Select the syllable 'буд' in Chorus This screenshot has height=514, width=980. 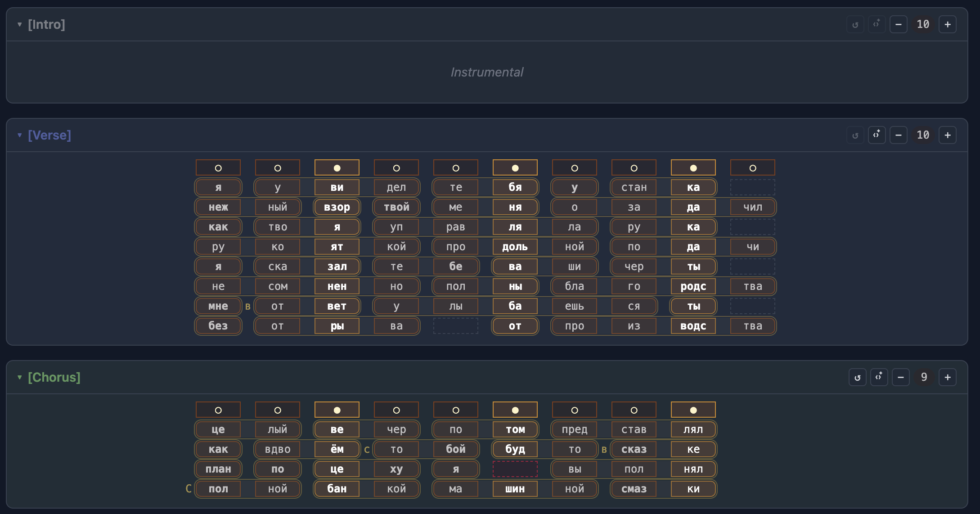point(515,449)
